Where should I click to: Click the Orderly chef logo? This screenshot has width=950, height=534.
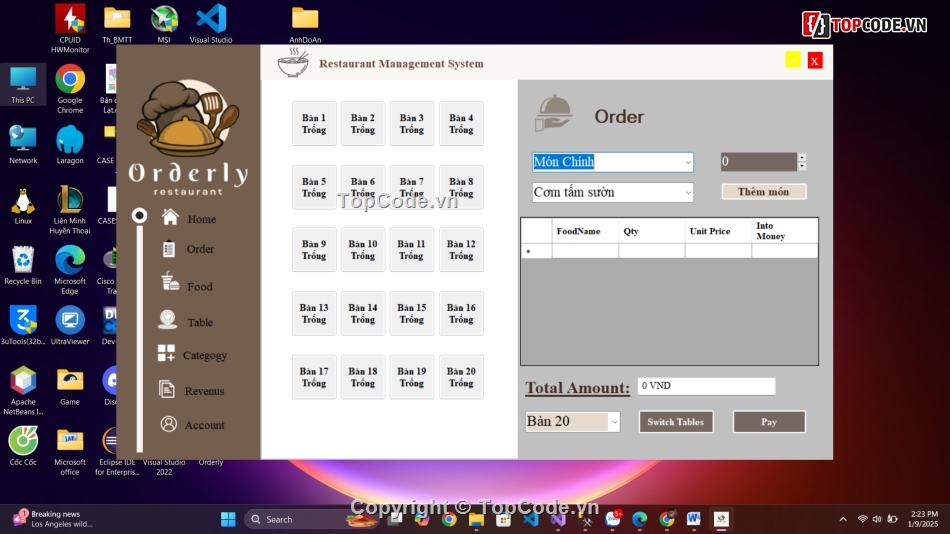(x=188, y=119)
